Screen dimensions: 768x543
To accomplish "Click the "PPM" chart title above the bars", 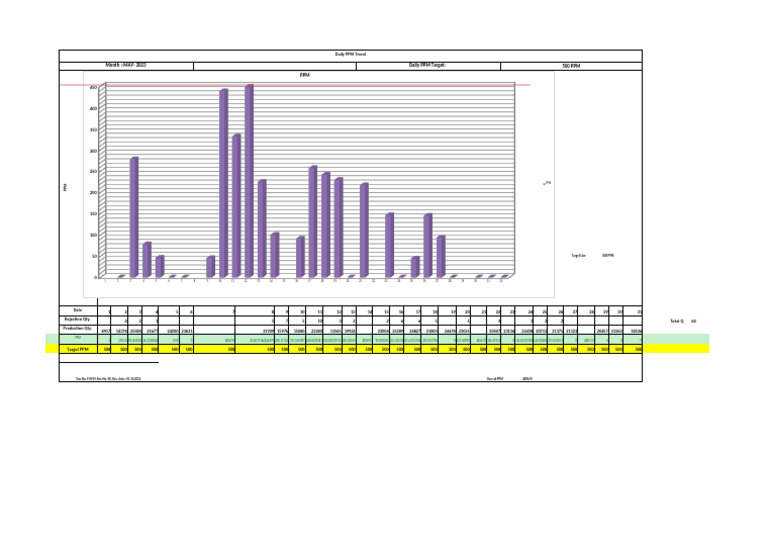I will pos(305,75).
